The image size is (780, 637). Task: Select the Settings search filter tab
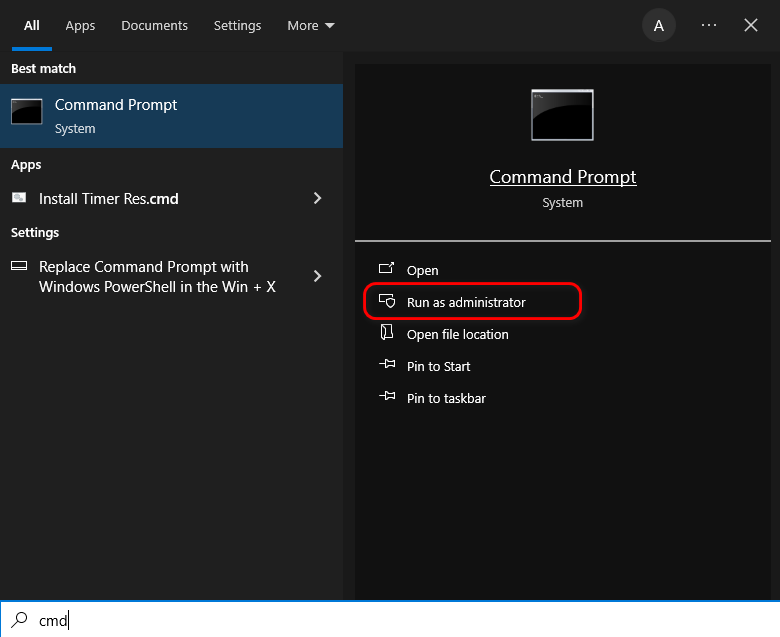pos(237,25)
